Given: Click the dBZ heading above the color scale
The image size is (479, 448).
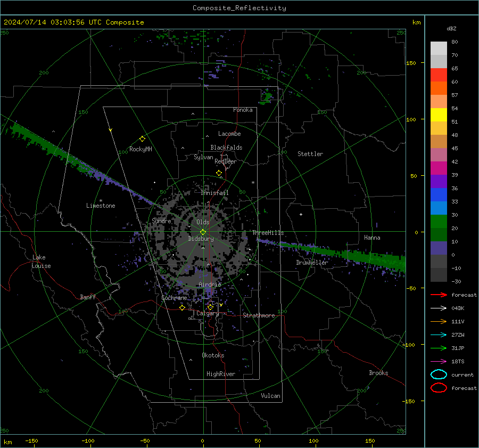Looking at the screenshot, I should (x=451, y=28).
